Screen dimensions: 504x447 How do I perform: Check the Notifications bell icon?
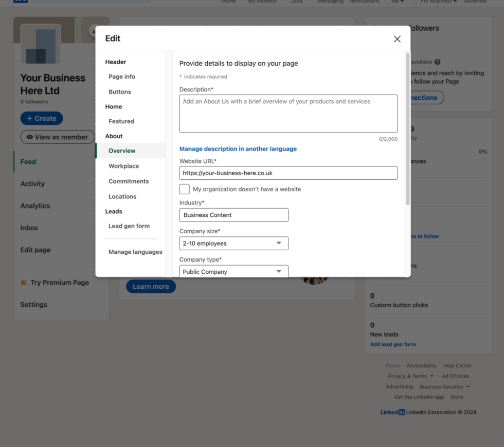click(364, 1)
